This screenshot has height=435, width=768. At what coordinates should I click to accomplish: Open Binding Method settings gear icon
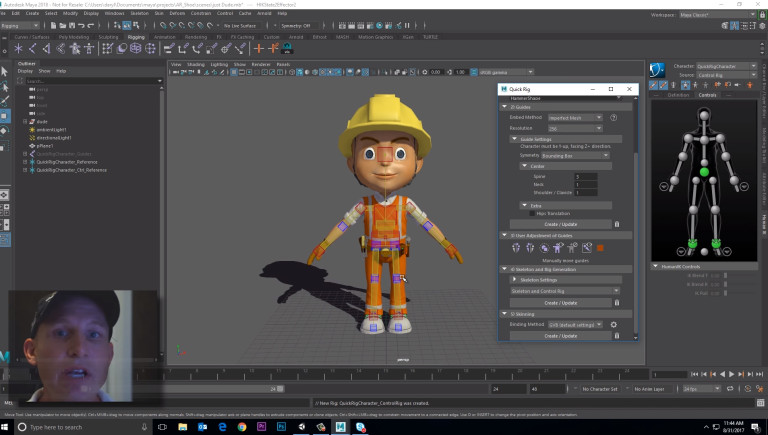[x=613, y=324]
